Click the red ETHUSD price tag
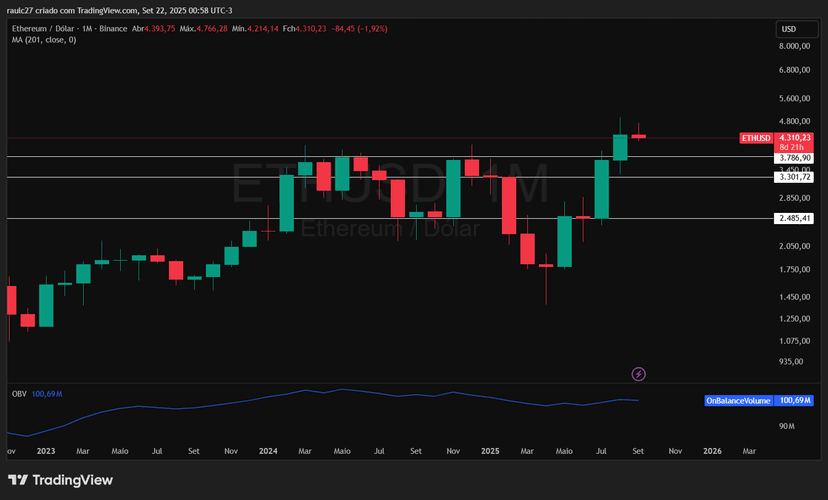Screen dimensions: 828x500 [754, 137]
